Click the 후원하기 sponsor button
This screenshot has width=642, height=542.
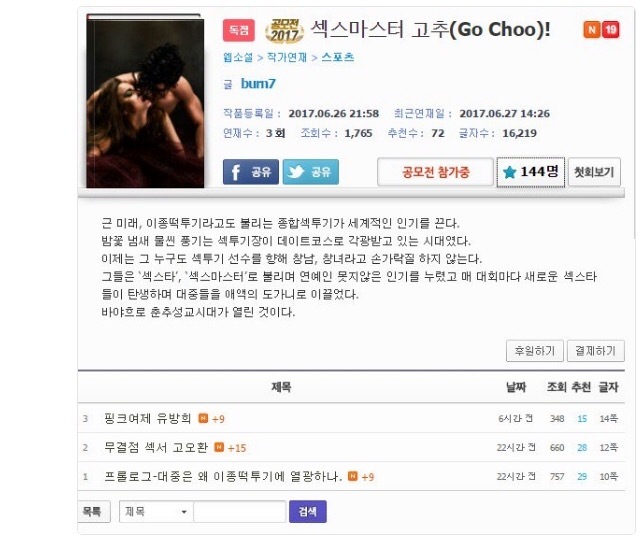pos(535,351)
